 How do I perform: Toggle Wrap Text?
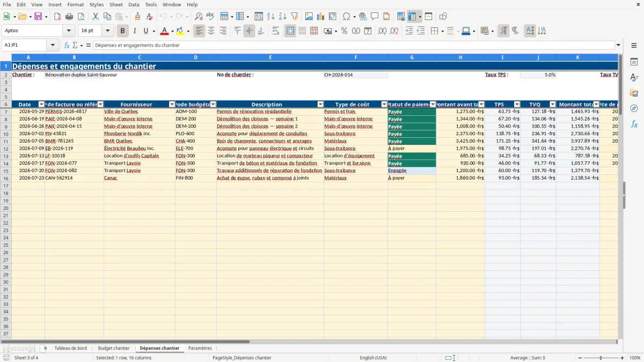276,31
